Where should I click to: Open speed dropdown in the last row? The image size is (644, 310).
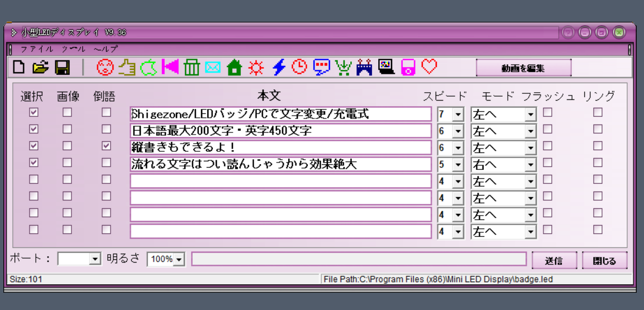tap(457, 232)
